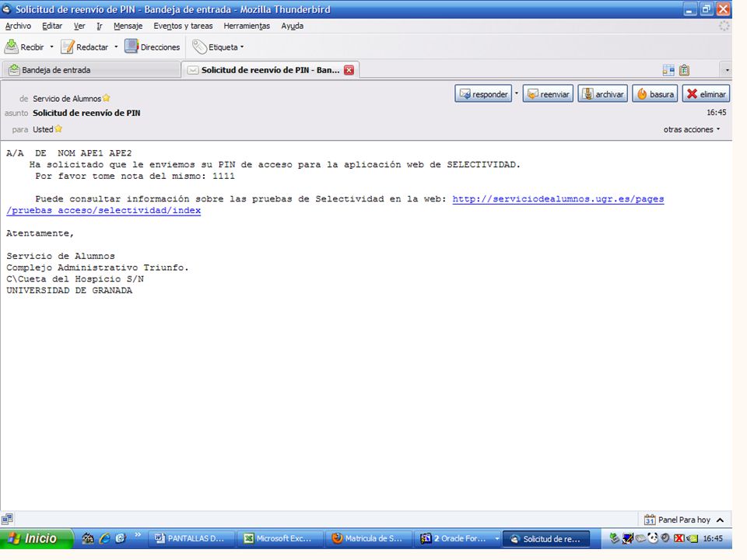Open the Mensaje menu
Screen dimensions: 747x560
tap(128, 26)
